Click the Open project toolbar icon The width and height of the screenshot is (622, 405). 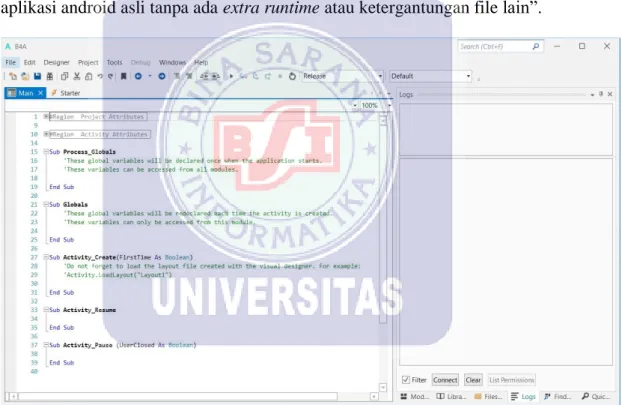point(25,76)
